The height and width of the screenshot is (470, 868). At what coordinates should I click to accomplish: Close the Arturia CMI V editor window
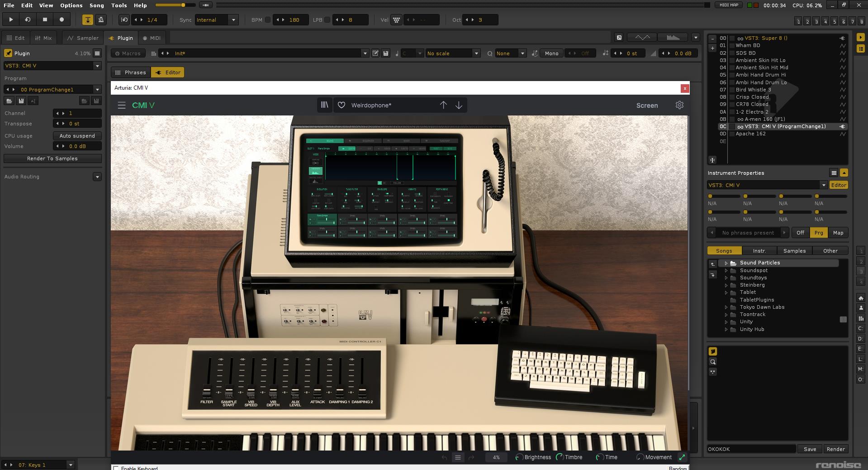685,88
